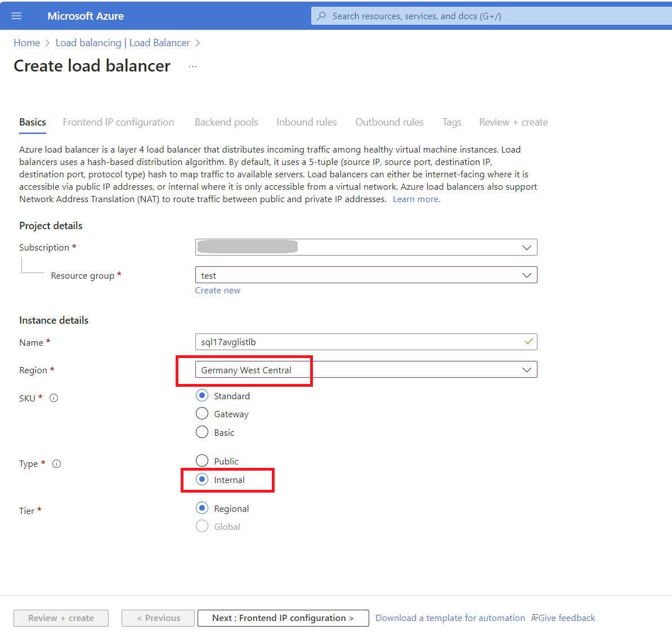Download a template for automation
The image size is (672, 639).
[x=450, y=618]
